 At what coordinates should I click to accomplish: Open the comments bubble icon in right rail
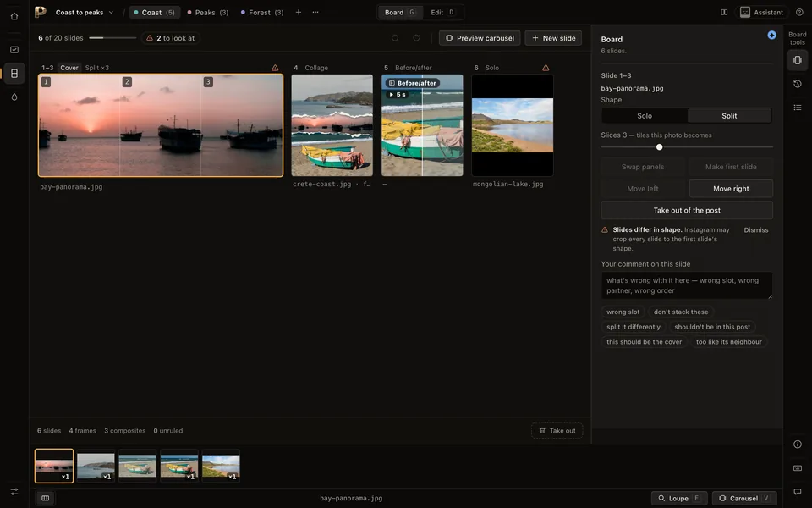coord(798,491)
